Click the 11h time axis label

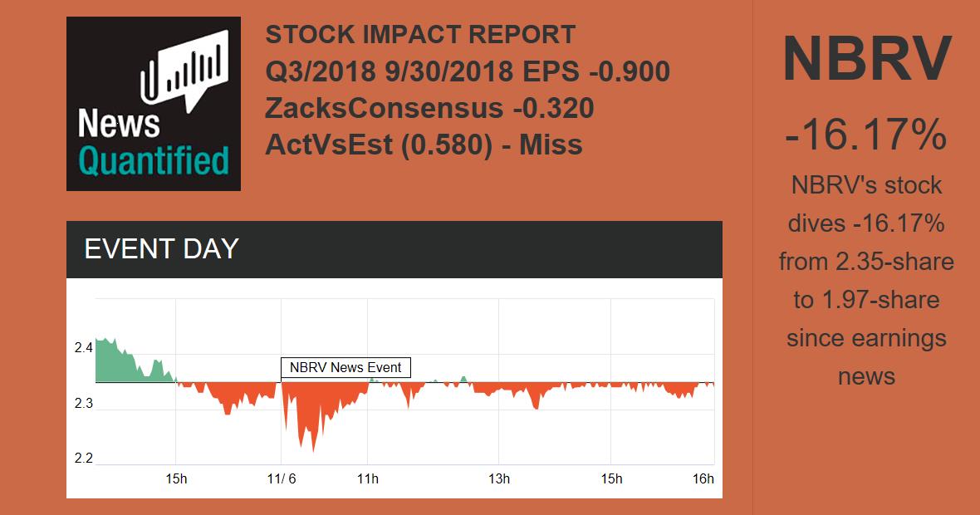[368, 479]
